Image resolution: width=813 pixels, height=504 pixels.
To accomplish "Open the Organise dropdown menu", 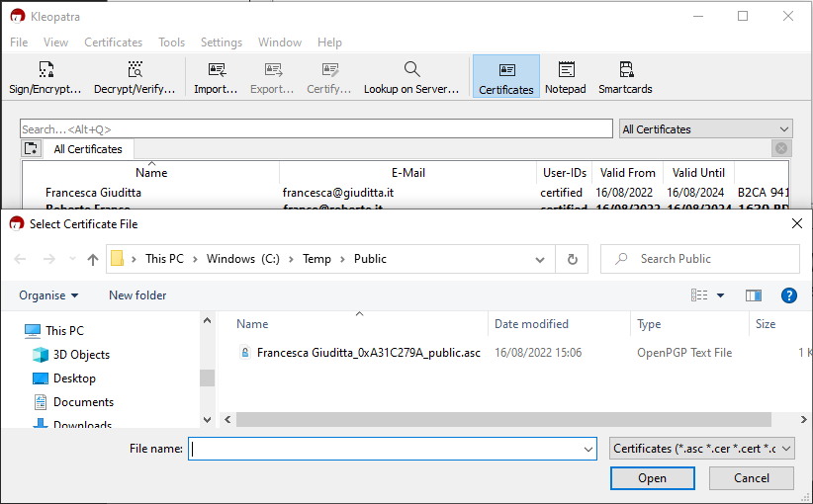I will 48,295.
